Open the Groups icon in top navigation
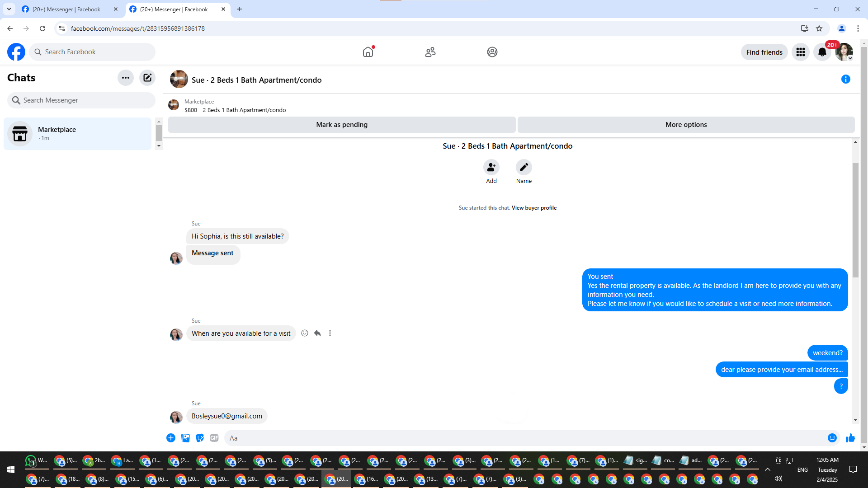 [x=492, y=52]
